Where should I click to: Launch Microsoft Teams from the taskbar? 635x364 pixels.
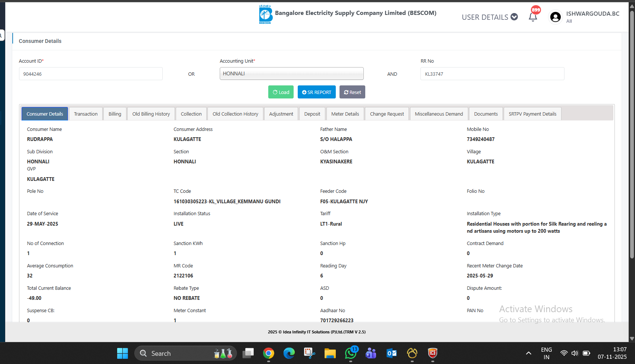(371, 353)
